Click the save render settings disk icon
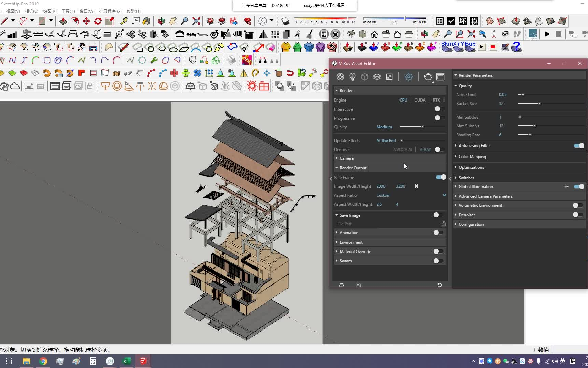Screen dimensions: 588x368 (x=358, y=285)
